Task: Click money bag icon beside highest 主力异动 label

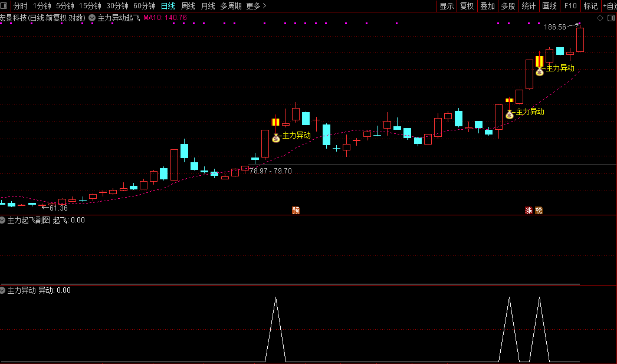Action: click(540, 71)
